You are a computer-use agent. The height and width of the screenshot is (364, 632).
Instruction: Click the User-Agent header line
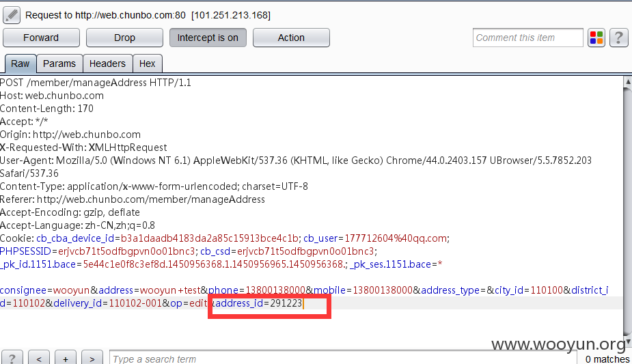click(x=296, y=167)
